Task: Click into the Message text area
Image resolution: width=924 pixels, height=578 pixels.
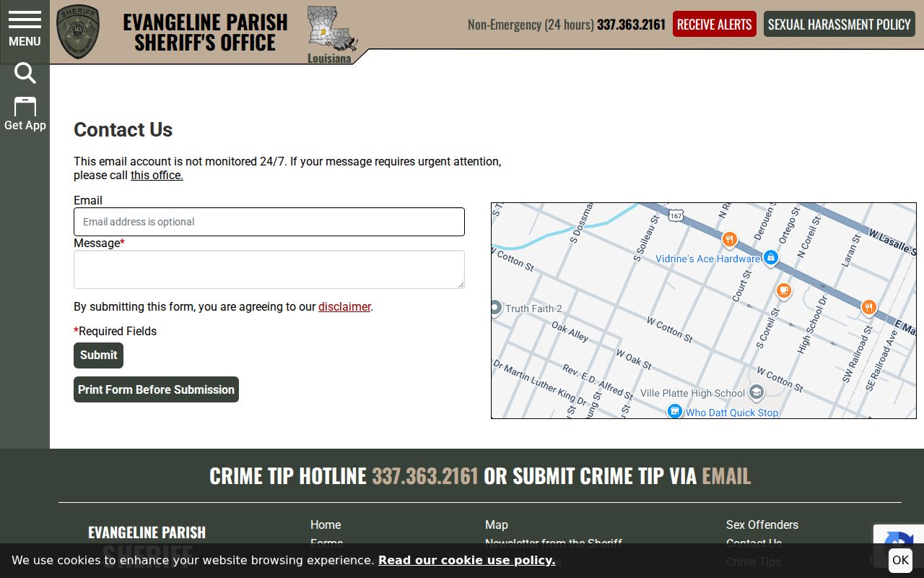Action: coord(269,269)
